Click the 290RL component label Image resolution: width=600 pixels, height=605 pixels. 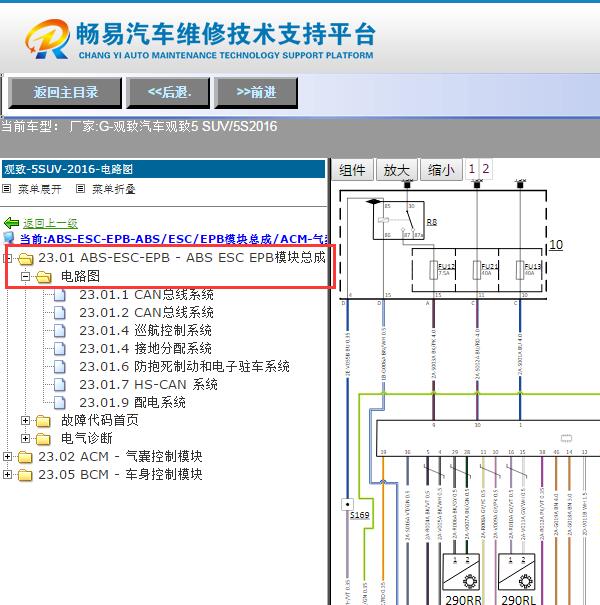(518, 600)
